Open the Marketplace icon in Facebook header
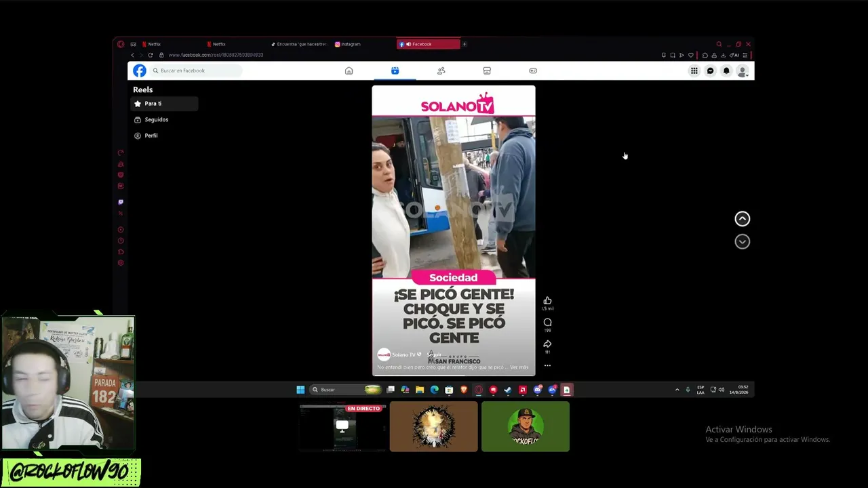 point(486,70)
